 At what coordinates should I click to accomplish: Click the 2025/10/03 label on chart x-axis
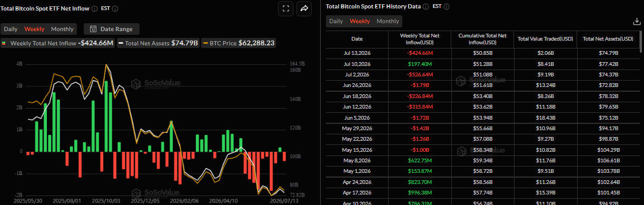105,201
